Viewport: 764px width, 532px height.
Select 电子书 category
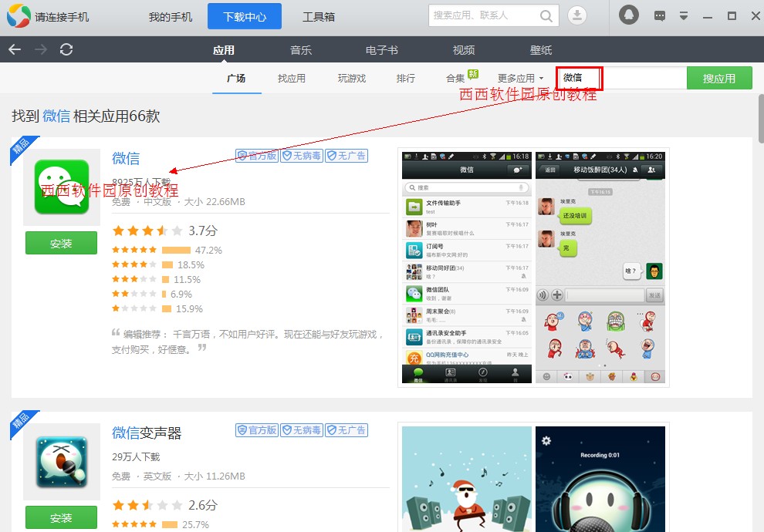pos(382,49)
